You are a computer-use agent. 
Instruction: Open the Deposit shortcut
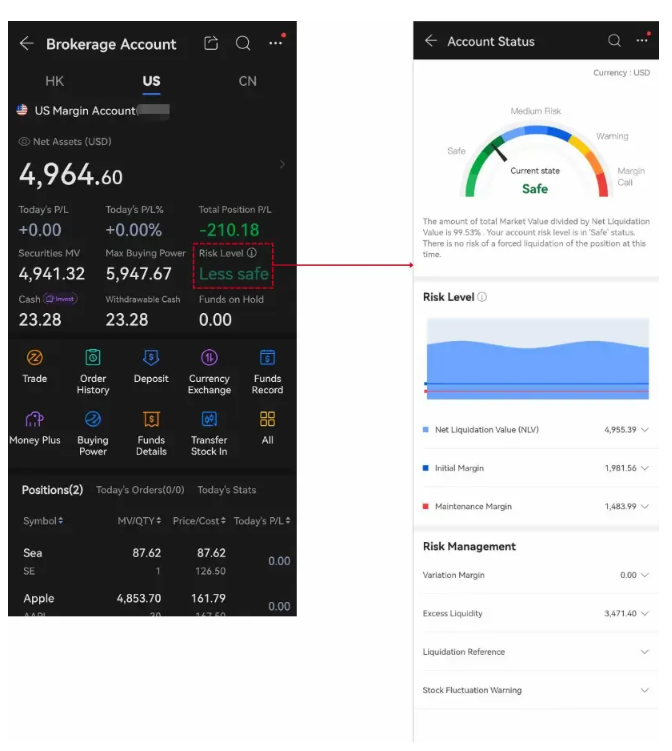click(x=151, y=366)
